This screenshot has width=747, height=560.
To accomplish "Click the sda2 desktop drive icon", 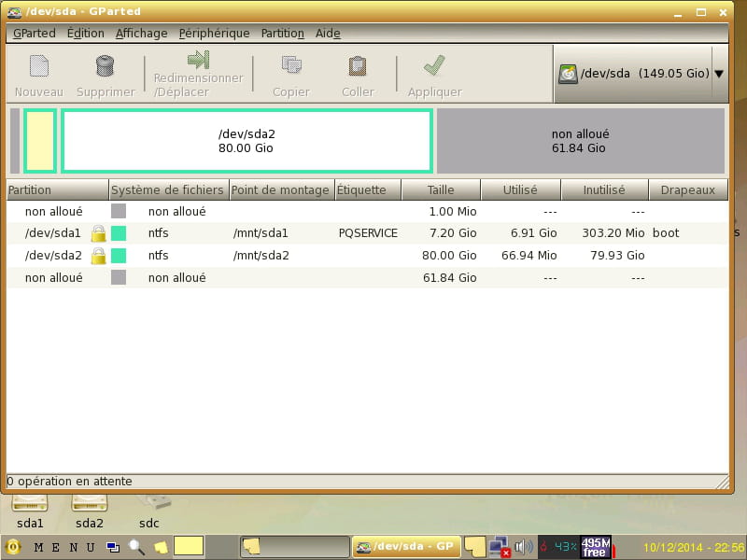I will (x=89, y=503).
